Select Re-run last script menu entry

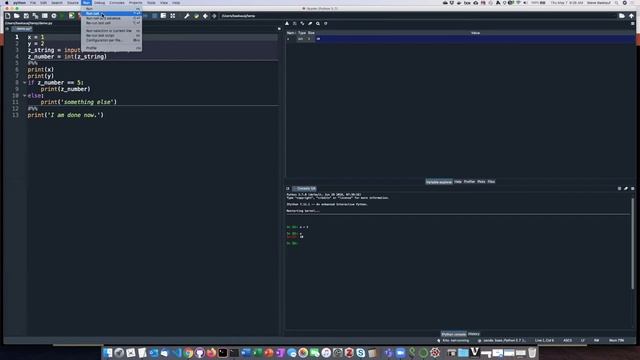(x=112, y=36)
